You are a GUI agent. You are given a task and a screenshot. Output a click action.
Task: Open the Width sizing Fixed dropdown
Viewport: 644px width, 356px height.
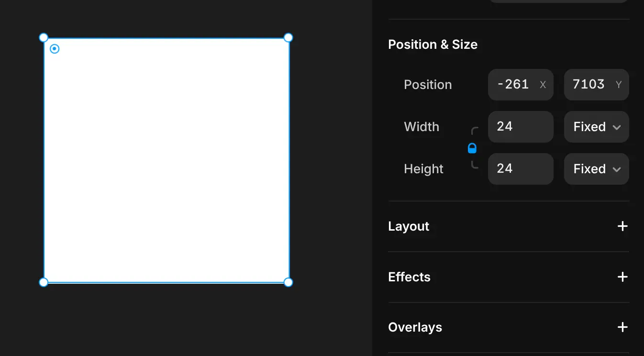(597, 127)
